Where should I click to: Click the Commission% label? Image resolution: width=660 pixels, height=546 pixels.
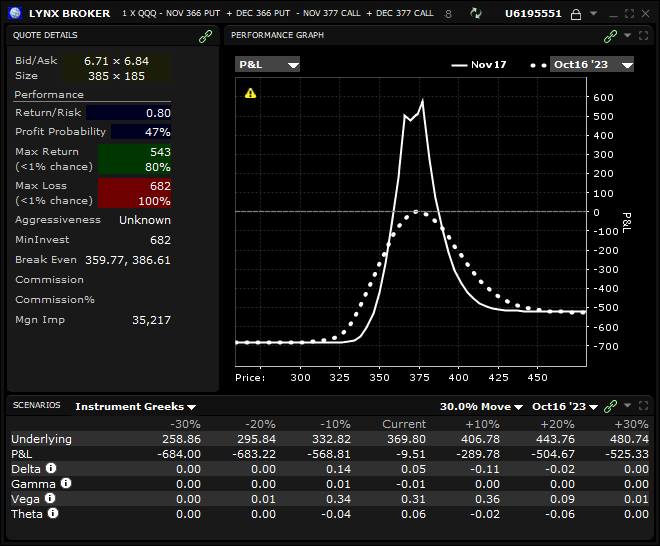55,300
